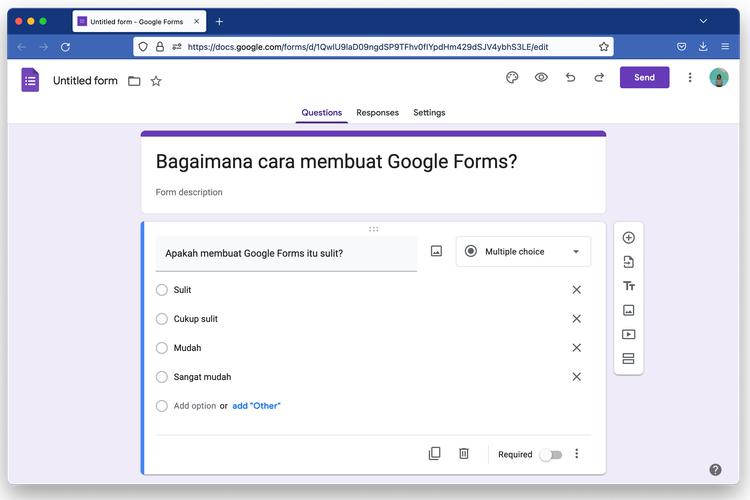The image size is (750, 500).
Task: Click the browser address bar URL
Action: (x=368, y=47)
